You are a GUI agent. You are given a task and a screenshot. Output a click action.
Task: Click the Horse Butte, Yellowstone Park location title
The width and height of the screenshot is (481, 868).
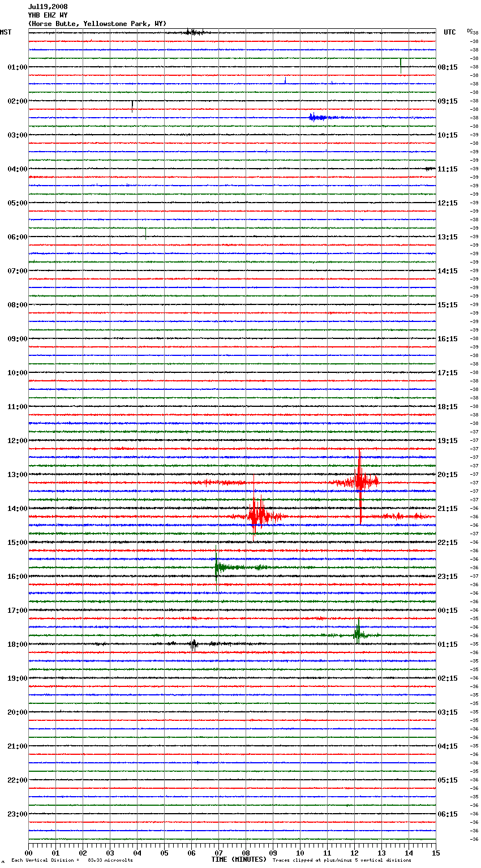(x=97, y=24)
